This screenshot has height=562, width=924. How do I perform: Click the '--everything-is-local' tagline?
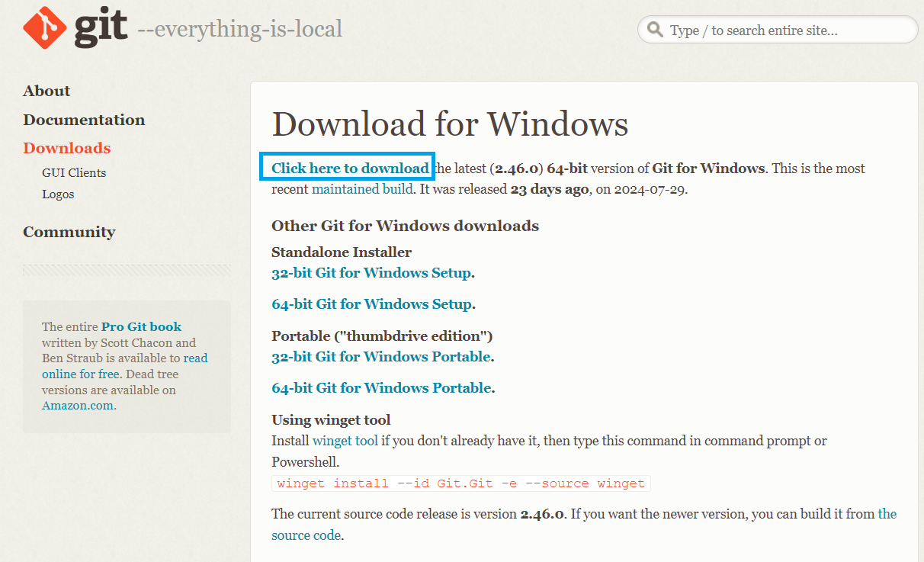coord(239,29)
